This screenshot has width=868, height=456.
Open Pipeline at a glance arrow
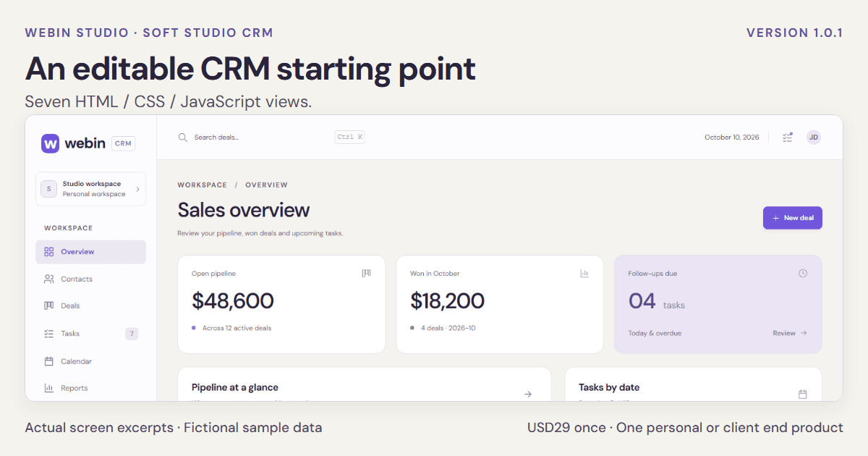coord(528,394)
